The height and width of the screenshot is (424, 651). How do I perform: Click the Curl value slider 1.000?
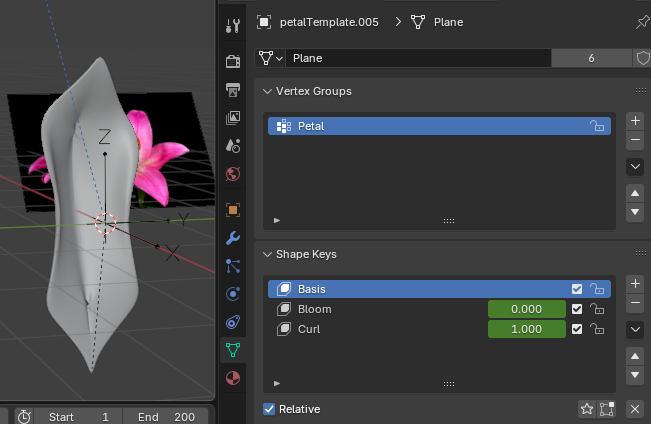pyautogui.click(x=526, y=329)
